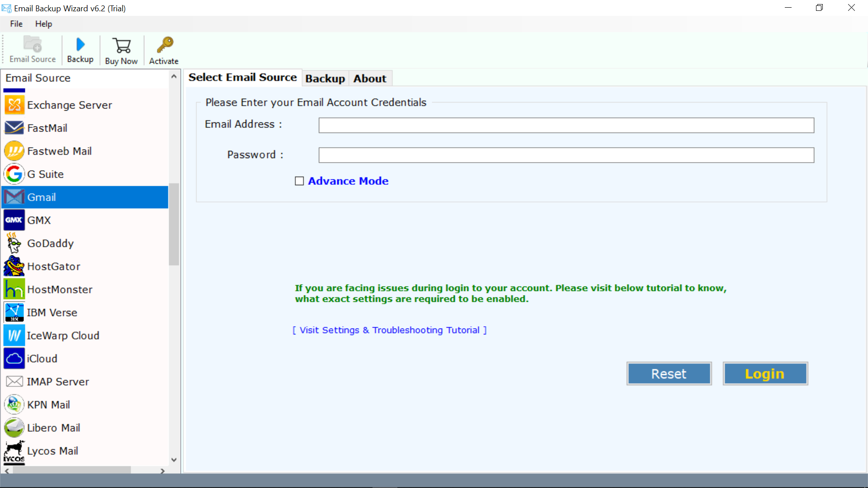Select the Fastweb Mail icon
The width and height of the screenshot is (868, 488).
pos(14,151)
